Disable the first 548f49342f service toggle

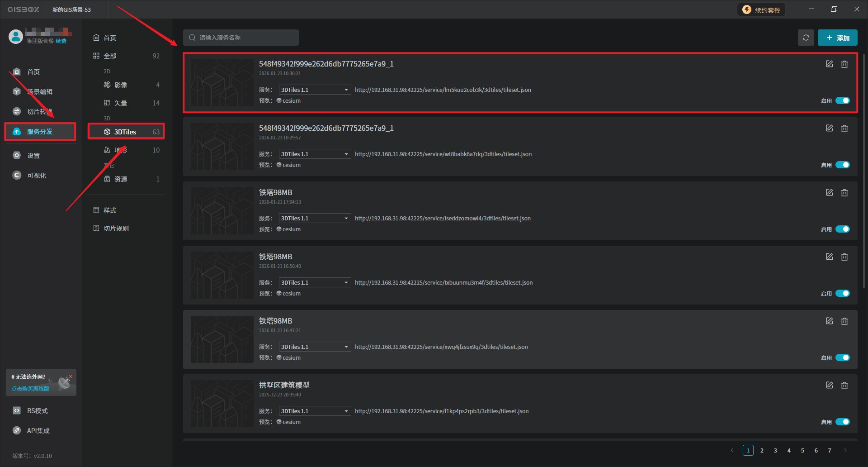point(842,101)
